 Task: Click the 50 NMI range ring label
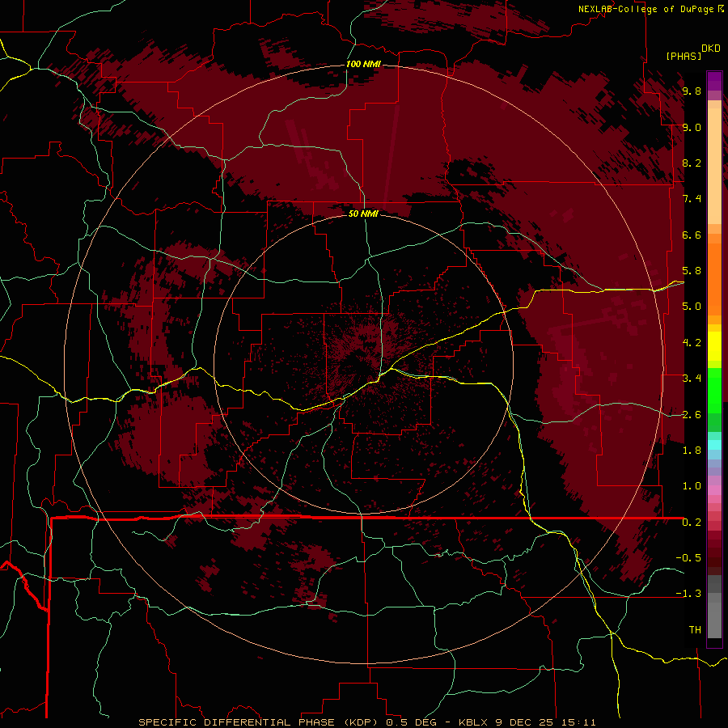(363, 214)
